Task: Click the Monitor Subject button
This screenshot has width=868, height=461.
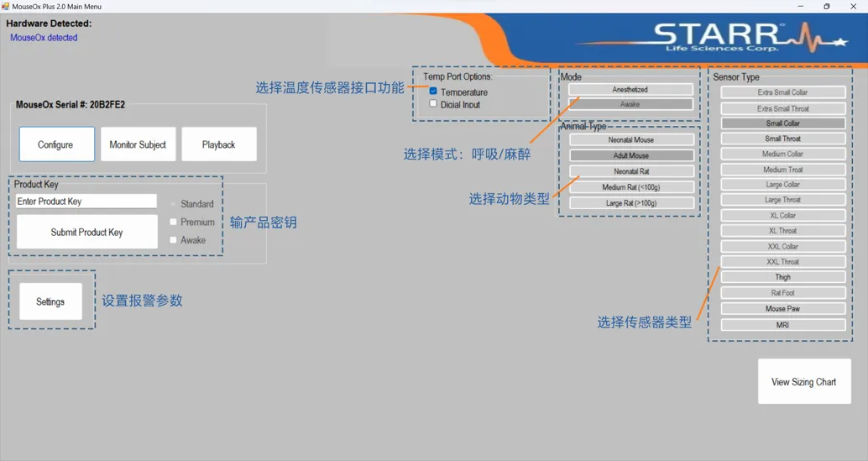Action: click(x=138, y=144)
